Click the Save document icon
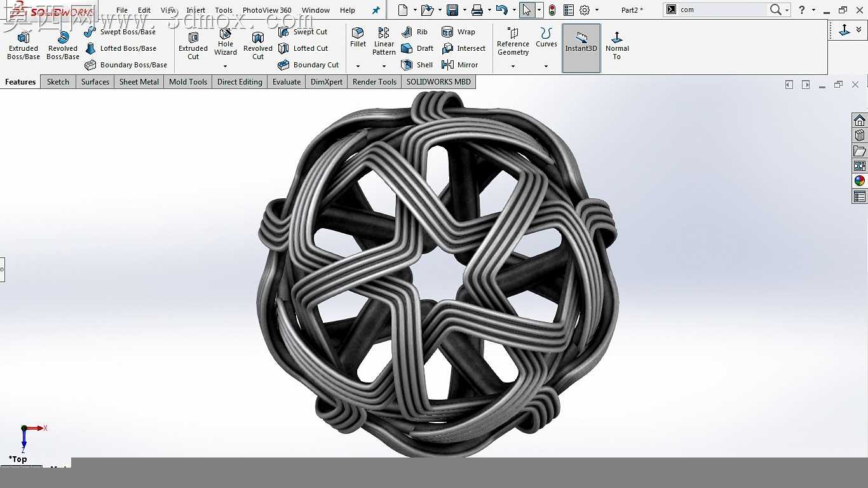Screen dimensions: 868x488 pos(452,10)
